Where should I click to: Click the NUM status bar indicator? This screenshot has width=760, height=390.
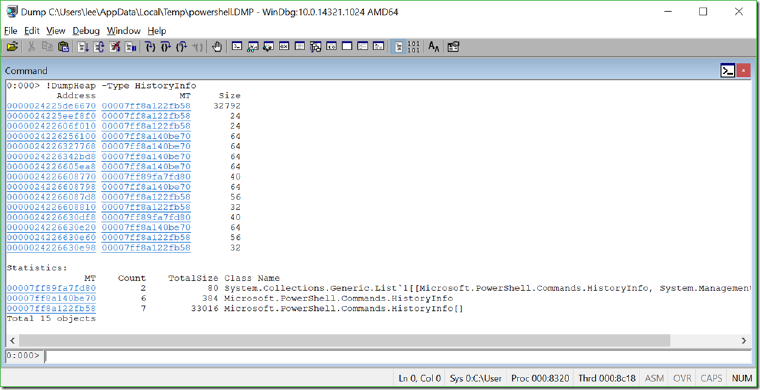coord(742,378)
